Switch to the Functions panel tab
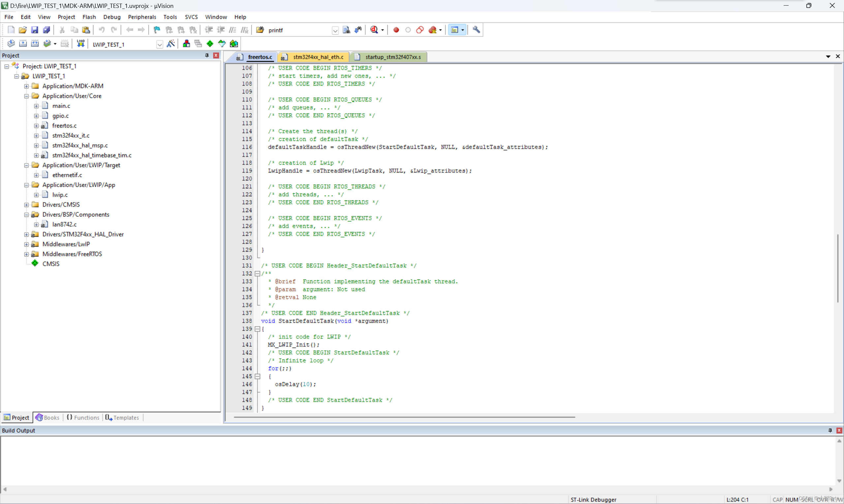Image resolution: width=844 pixels, height=504 pixels. point(83,418)
